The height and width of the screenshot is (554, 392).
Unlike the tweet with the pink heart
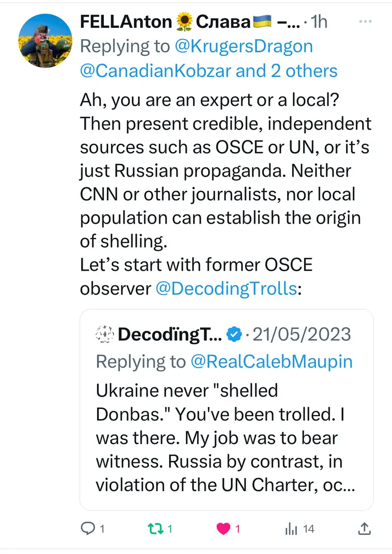coord(223,529)
